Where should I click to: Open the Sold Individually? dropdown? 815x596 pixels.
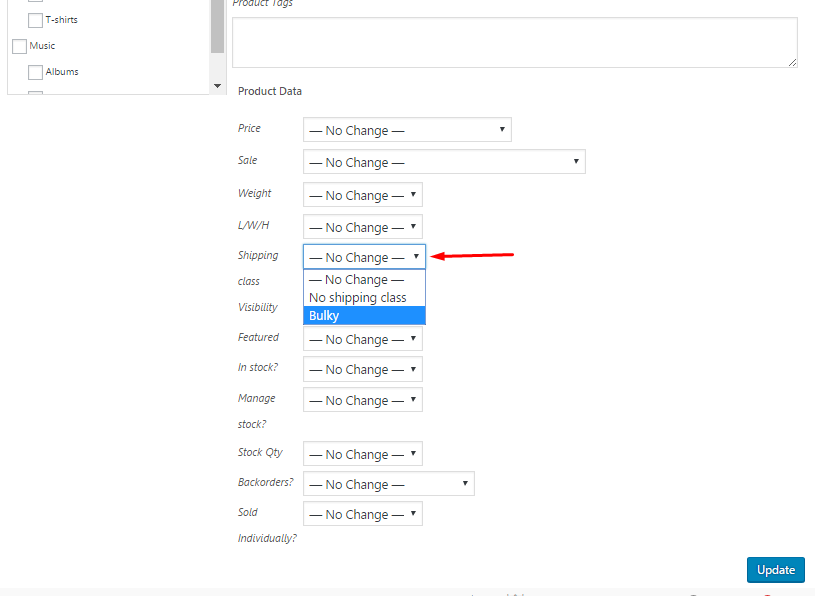click(x=362, y=514)
